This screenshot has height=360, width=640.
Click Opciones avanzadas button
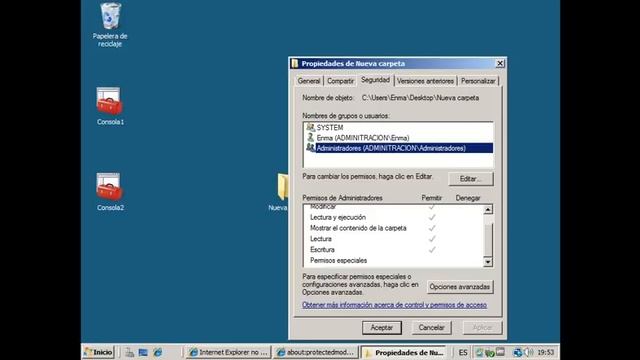click(460, 287)
